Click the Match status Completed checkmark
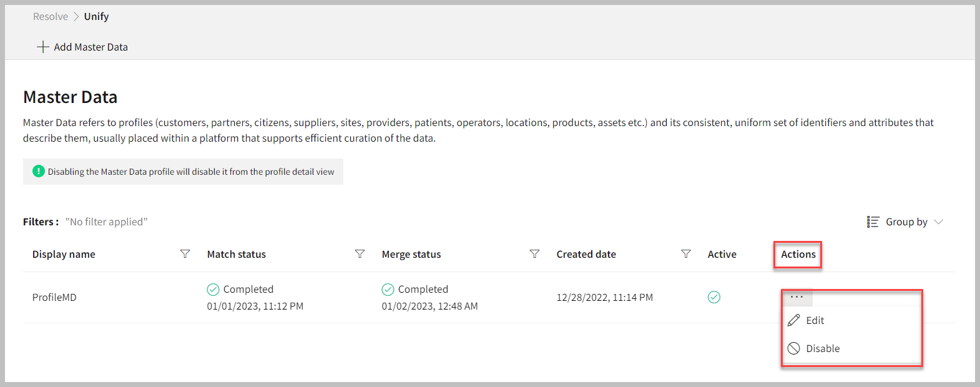This screenshot has width=980, height=387. 213,289
